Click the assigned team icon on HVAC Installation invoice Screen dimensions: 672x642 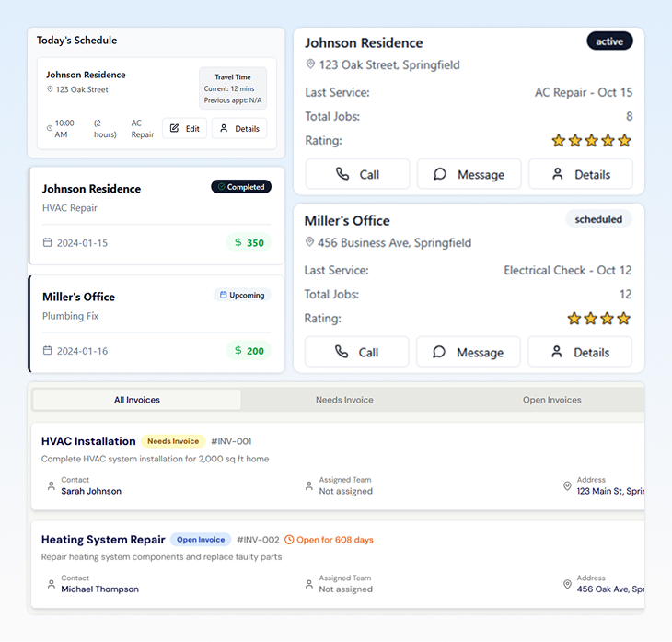[x=309, y=485]
